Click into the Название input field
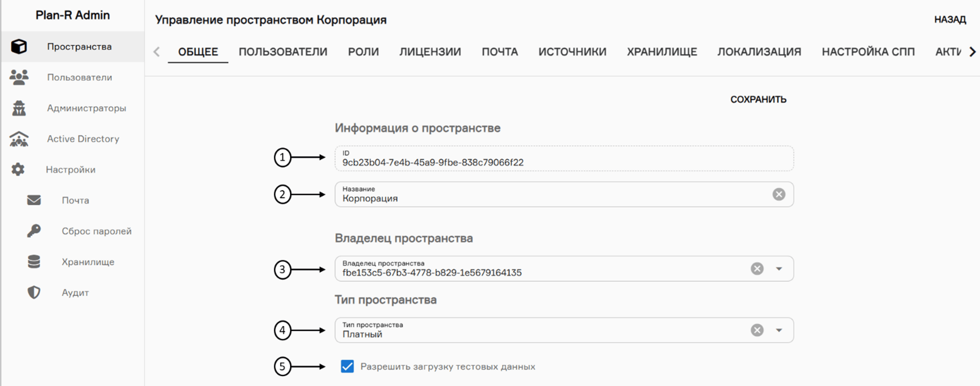Image resolution: width=980 pixels, height=386 pixels. (533, 198)
